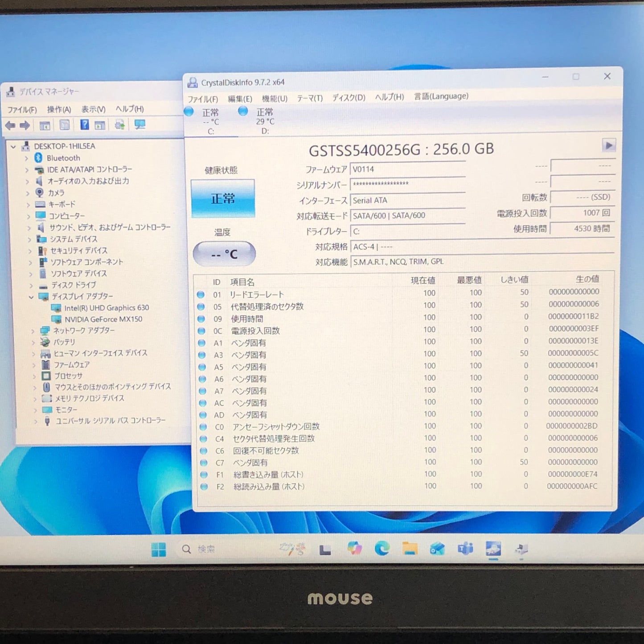Open Microsoft Teams from the taskbar
Screen dimensions: 644x644
(x=465, y=549)
